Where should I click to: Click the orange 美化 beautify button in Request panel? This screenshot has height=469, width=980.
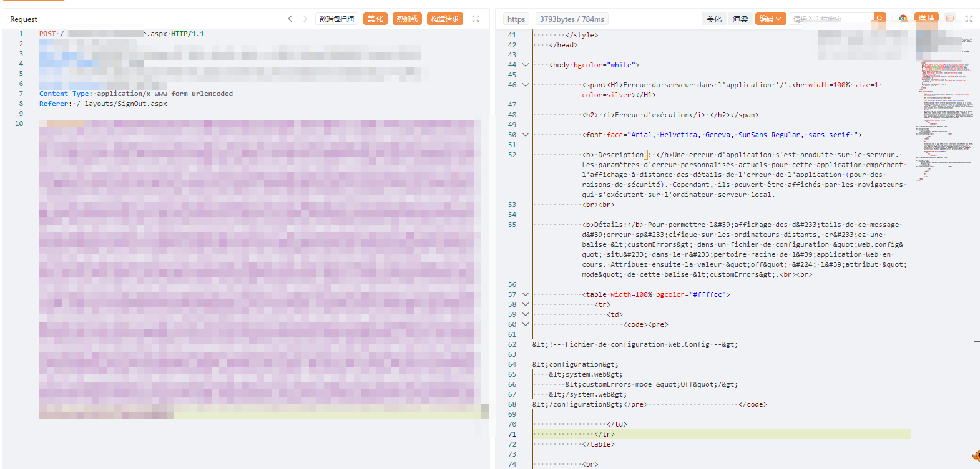(x=375, y=19)
